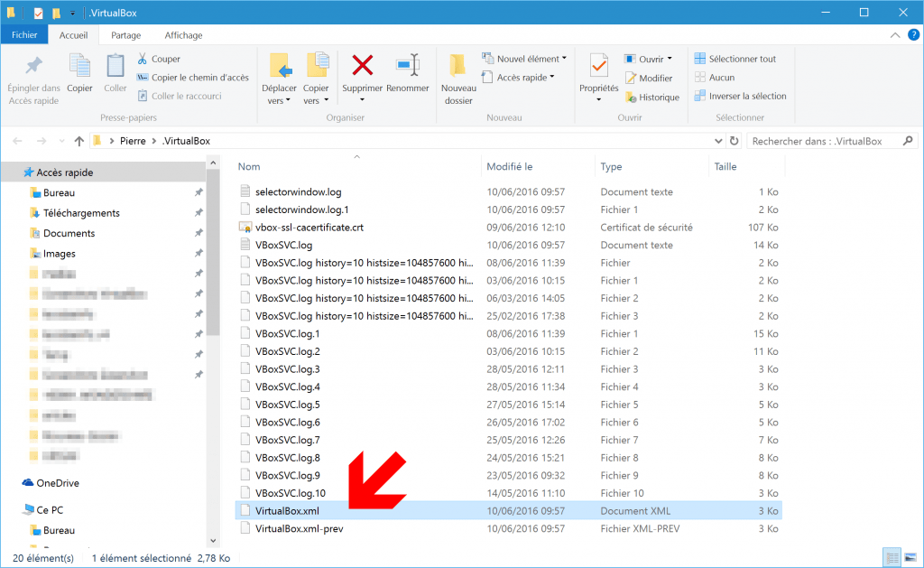Click the Coller clipboard icon
Viewport: 924px width, 568px height.
[115, 66]
